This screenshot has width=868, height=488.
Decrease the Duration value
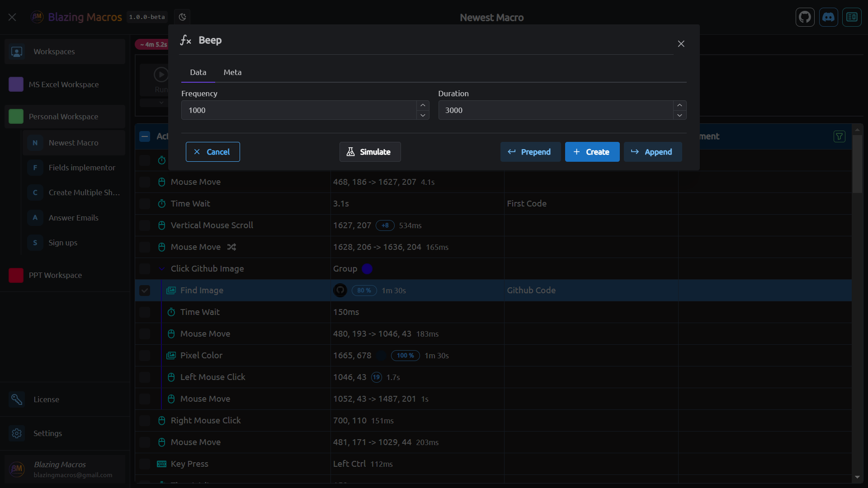click(x=679, y=115)
